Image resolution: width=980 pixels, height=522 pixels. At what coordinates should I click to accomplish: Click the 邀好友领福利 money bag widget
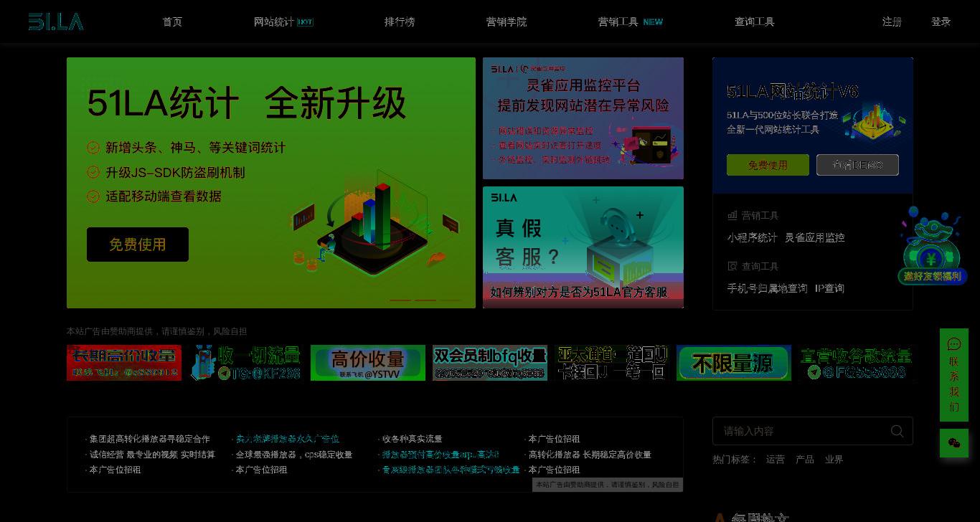coord(931,246)
